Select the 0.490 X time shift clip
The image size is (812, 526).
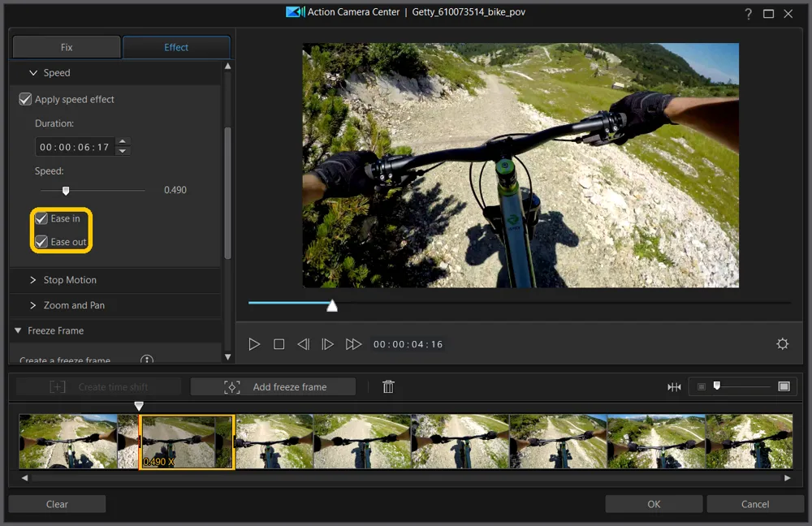click(x=187, y=442)
